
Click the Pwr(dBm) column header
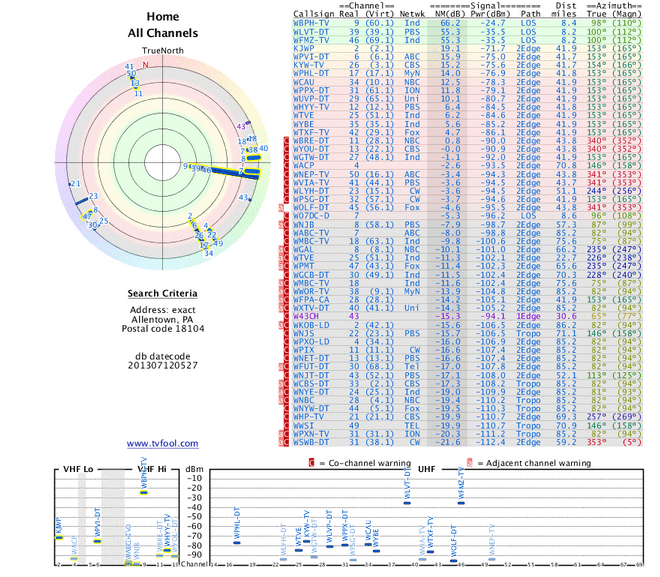[490, 14]
